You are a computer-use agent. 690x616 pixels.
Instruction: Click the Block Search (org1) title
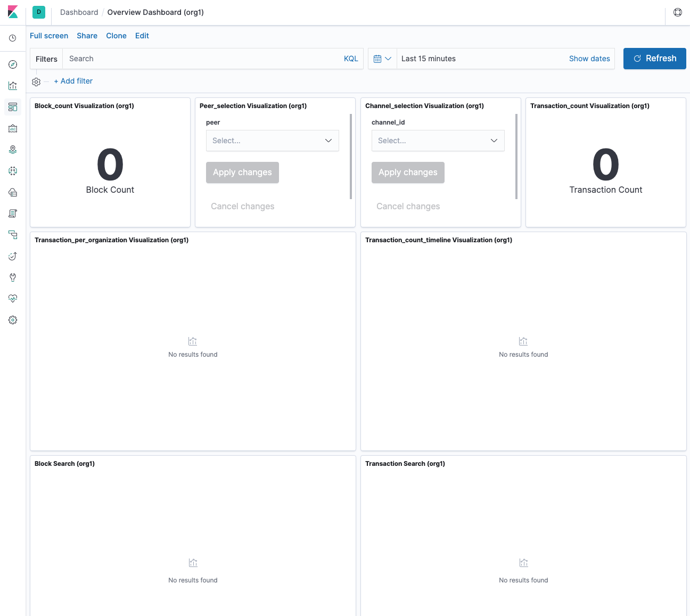64,464
